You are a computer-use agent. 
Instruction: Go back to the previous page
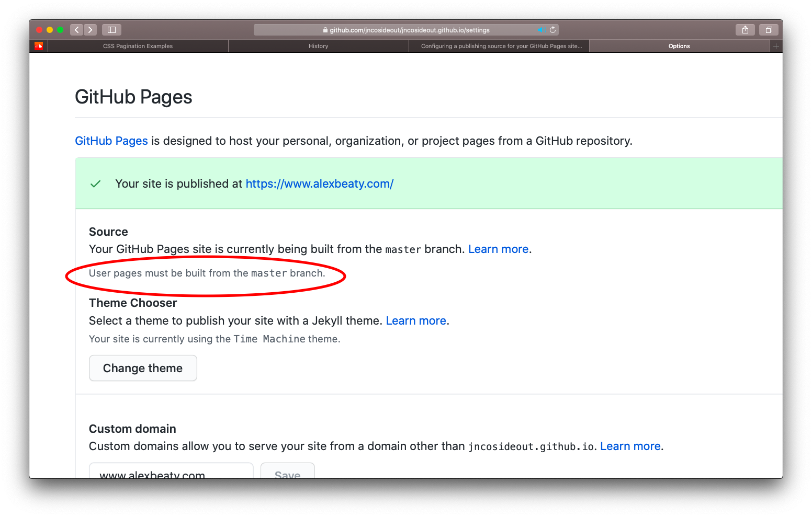pos(77,30)
